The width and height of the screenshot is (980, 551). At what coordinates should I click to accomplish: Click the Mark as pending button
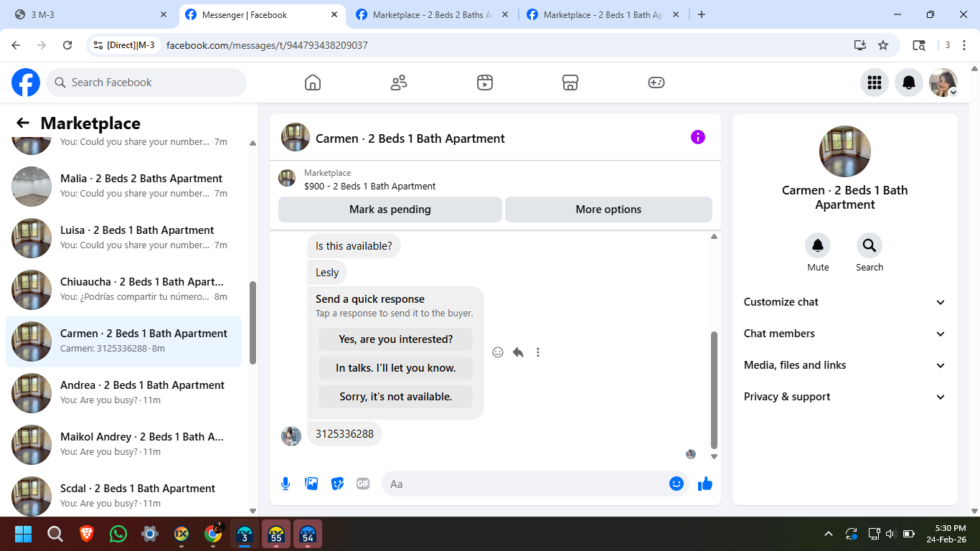tap(390, 209)
